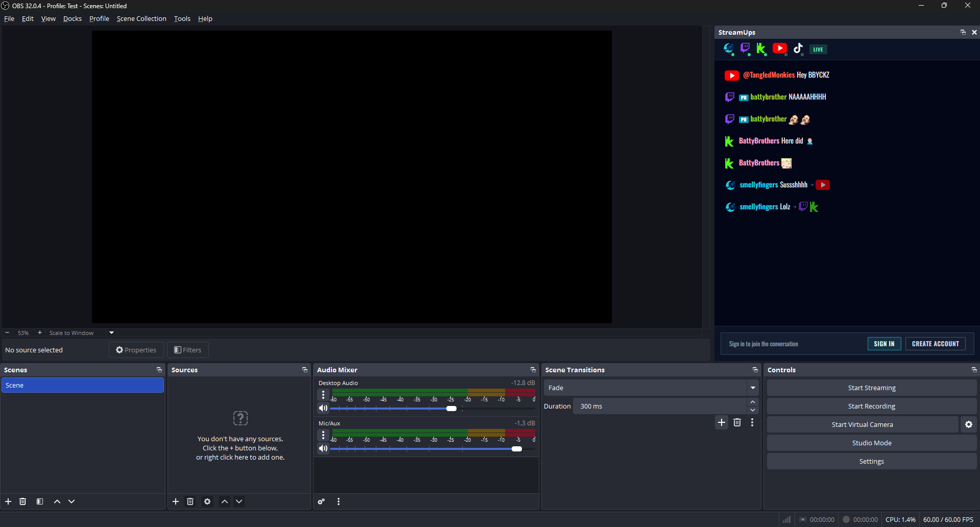Float the Scene Transitions dock with its pop-out icon
This screenshot has height=527, width=980.
tap(755, 370)
